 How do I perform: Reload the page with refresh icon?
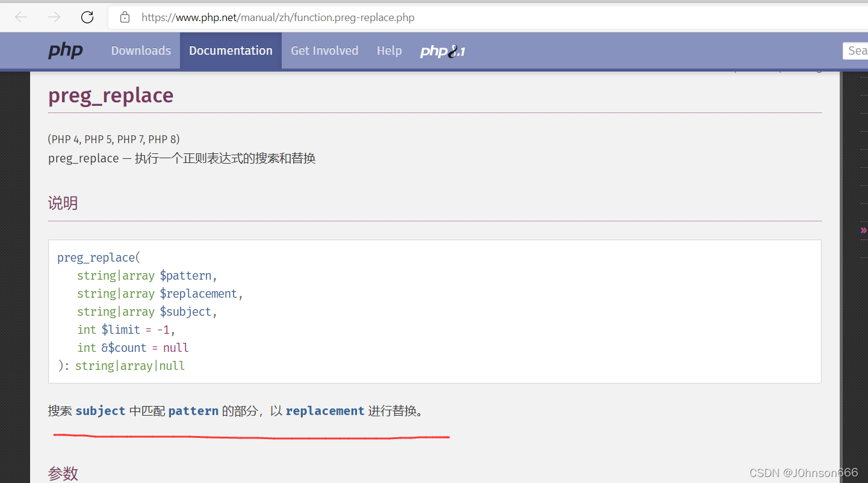click(x=87, y=17)
